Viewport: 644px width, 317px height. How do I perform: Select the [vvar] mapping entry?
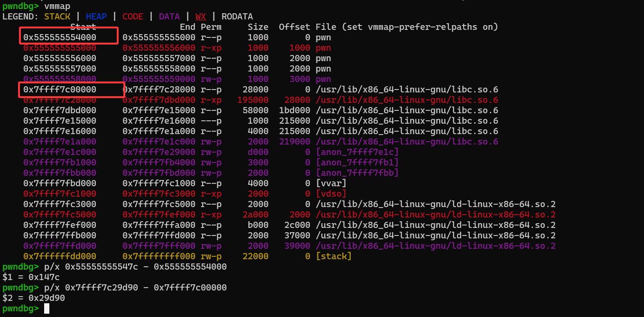[x=331, y=183]
